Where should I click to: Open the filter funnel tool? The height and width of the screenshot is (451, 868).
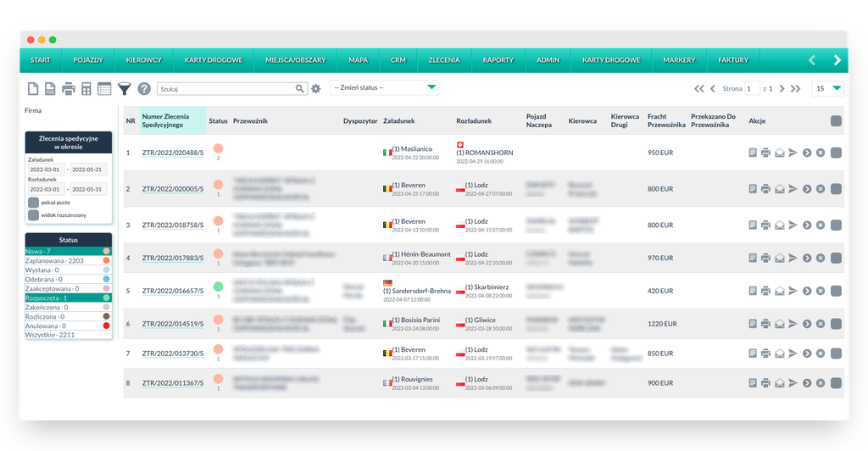[x=125, y=88]
